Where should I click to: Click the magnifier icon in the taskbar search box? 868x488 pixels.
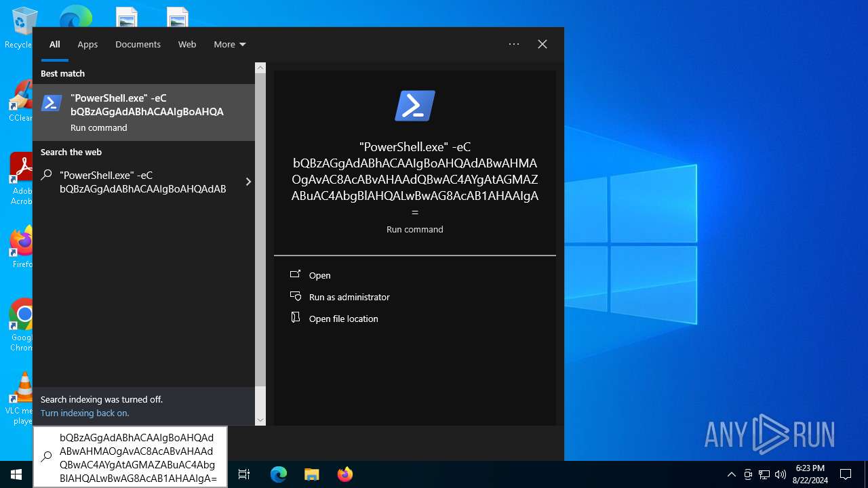tap(46, 457)
